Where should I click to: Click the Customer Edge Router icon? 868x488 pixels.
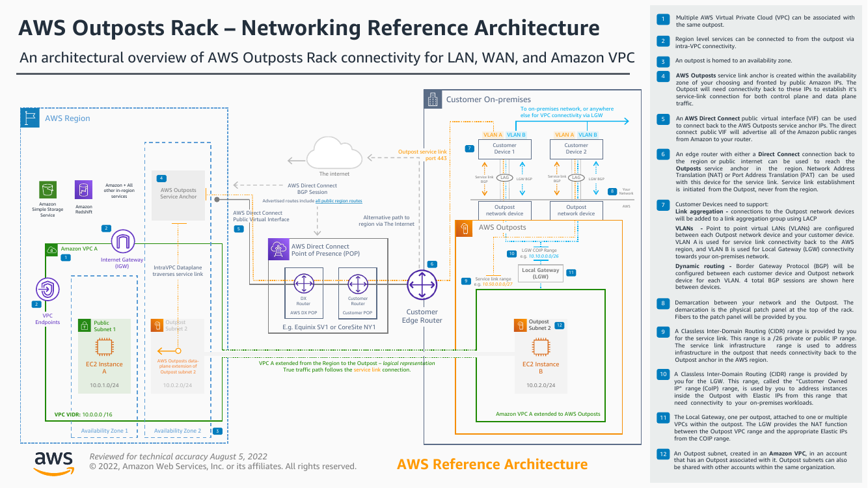(423, 284)
